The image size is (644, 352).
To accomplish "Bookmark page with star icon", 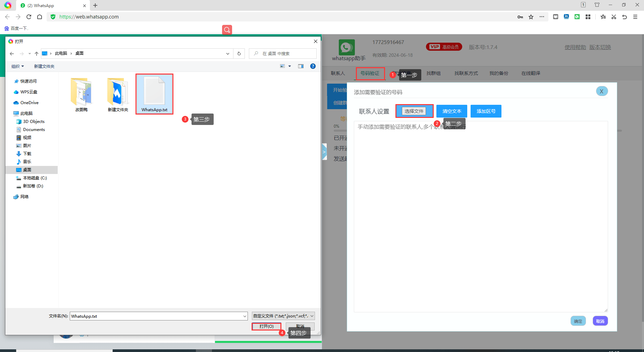I will click(531, 17).
